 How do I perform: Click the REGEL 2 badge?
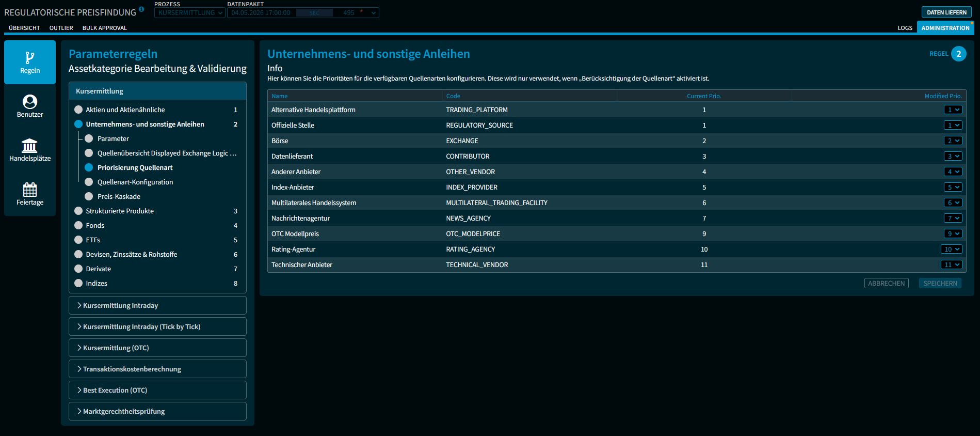coord(958,54)
